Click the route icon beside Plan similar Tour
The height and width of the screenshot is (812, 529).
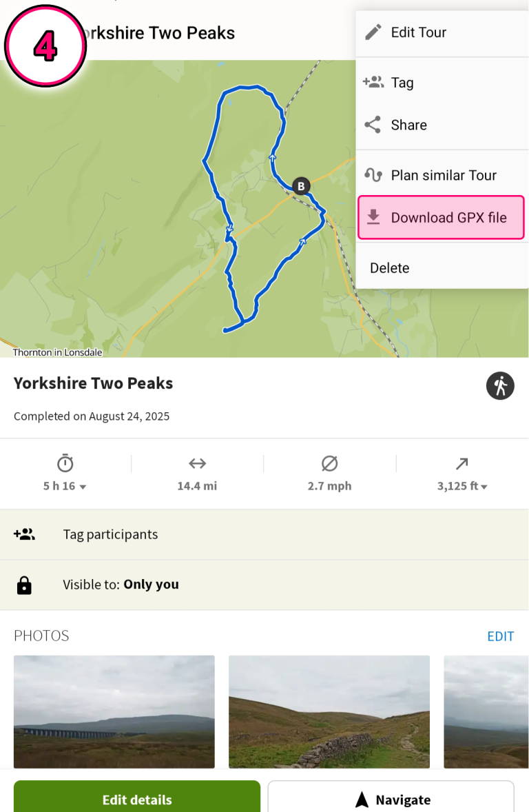(373, 175)
